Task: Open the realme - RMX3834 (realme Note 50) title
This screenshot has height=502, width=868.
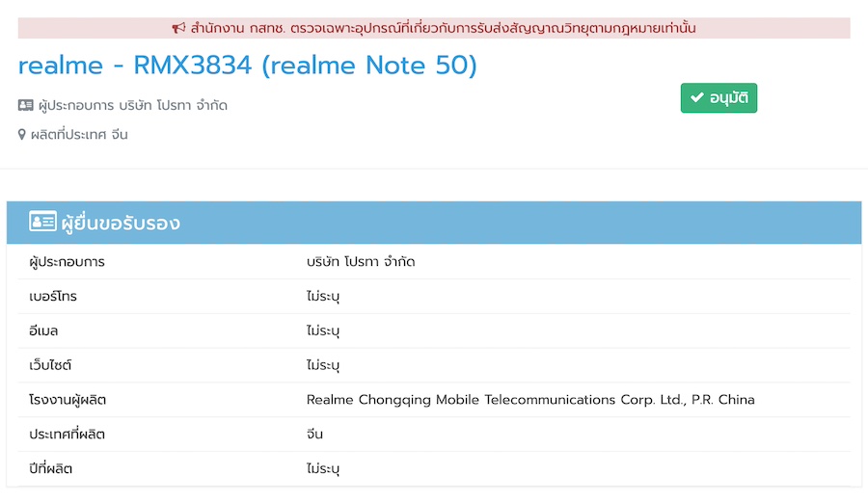Action: 248,66
